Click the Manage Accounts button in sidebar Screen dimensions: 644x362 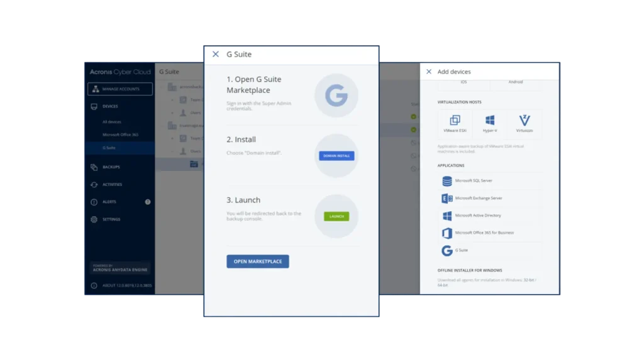click(120, 89)
